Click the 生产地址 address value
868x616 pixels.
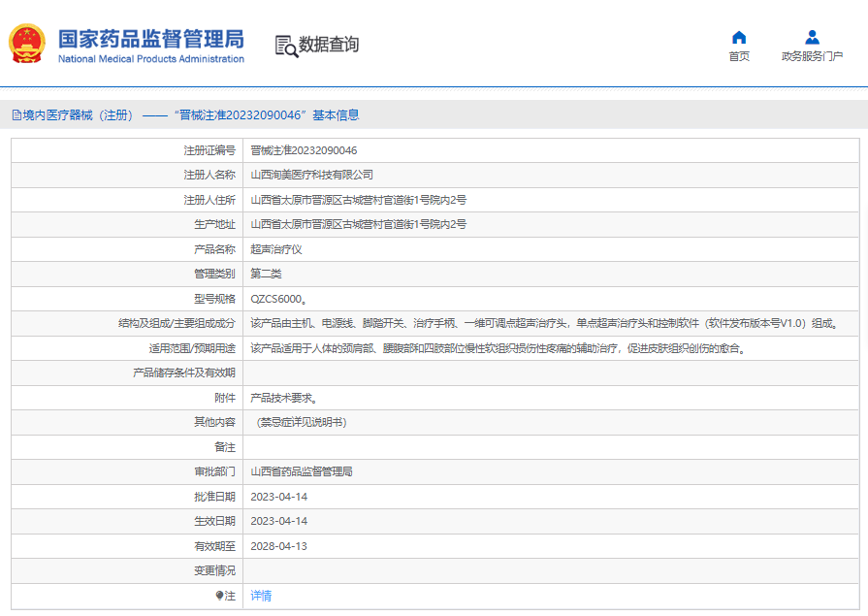click(358, 224)
